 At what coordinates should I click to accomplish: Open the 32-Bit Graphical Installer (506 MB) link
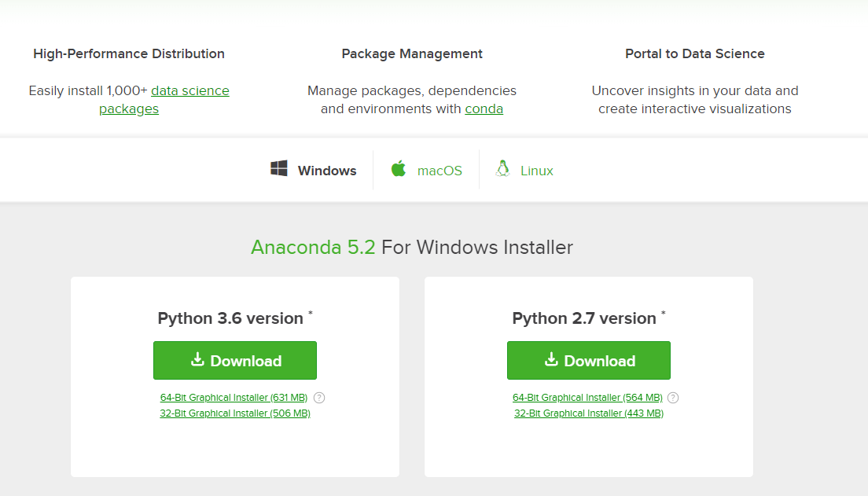(235, 413)
